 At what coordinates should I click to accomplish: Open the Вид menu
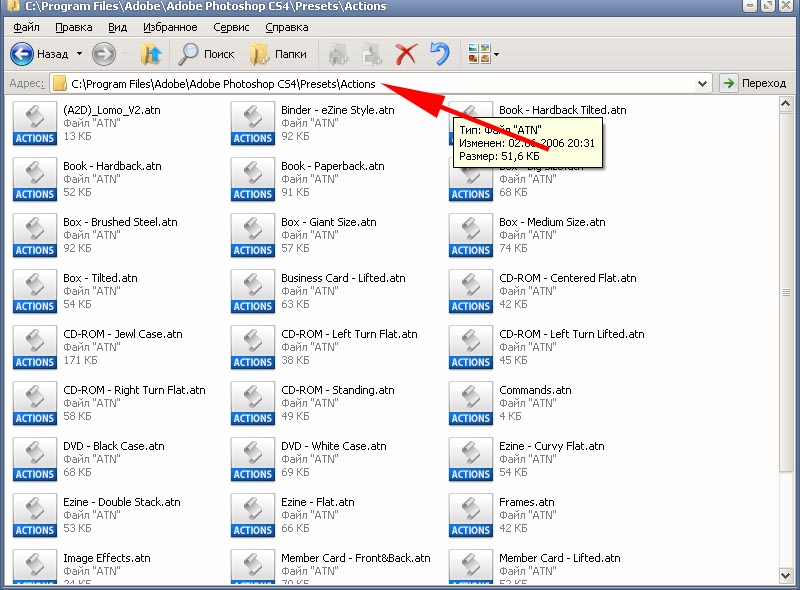(x=117, y=27)
